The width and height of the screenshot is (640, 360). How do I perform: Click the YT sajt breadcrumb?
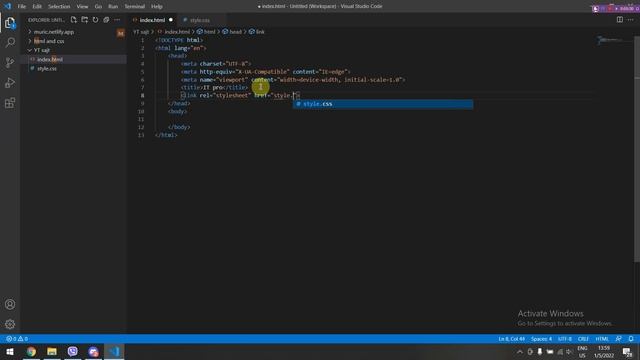coord(141,32)
